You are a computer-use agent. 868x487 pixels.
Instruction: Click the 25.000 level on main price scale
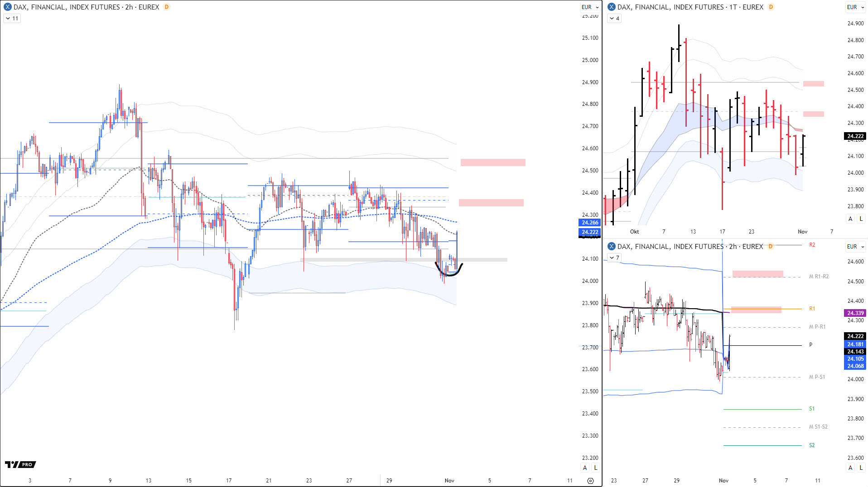(x=590, y=60)
